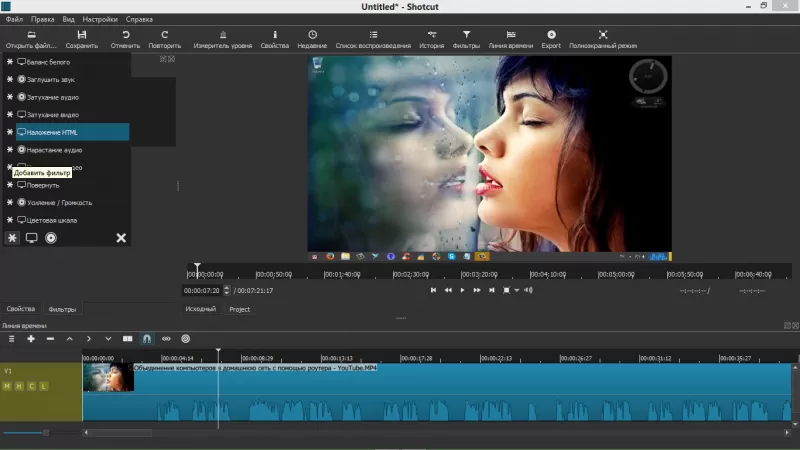The image size is (800, 450).
Task: Show video filters with the monitor icon
Action: tap(31, 238)
